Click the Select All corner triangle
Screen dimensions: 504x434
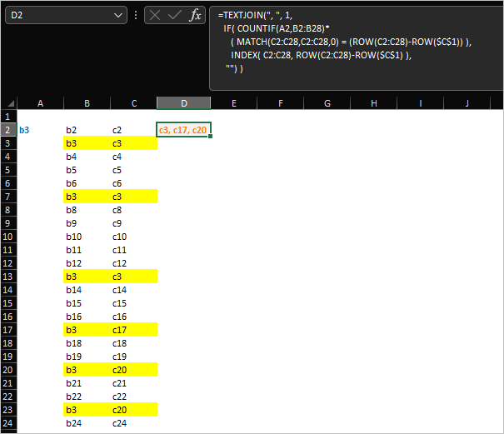tap(11, 103)
